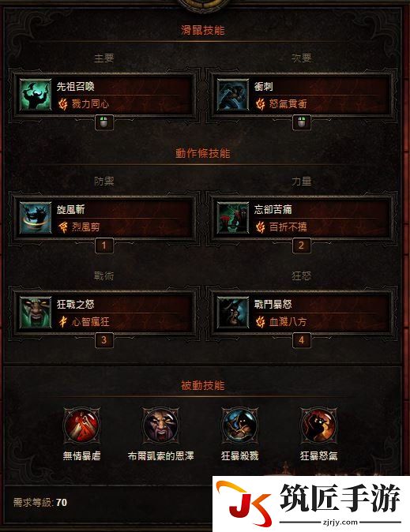410x532 pixels.
Task: Click the 衝刺 skill icon
Action: tap(233, 95)
